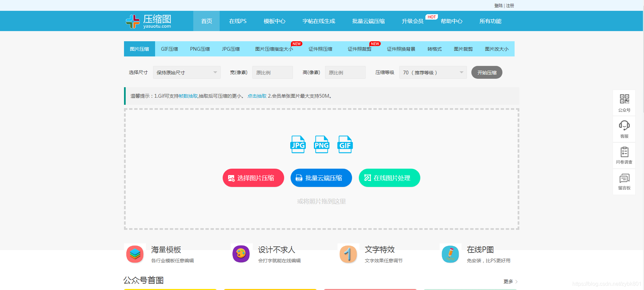Screen dimensions: 644x290
Task: Click the 更多 link beside 公众号首图
Action: coord(511,281)
